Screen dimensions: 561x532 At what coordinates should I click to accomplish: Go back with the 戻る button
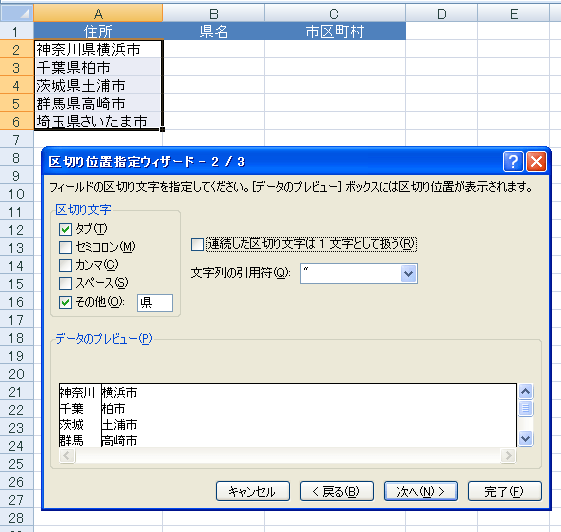point(337,491)
